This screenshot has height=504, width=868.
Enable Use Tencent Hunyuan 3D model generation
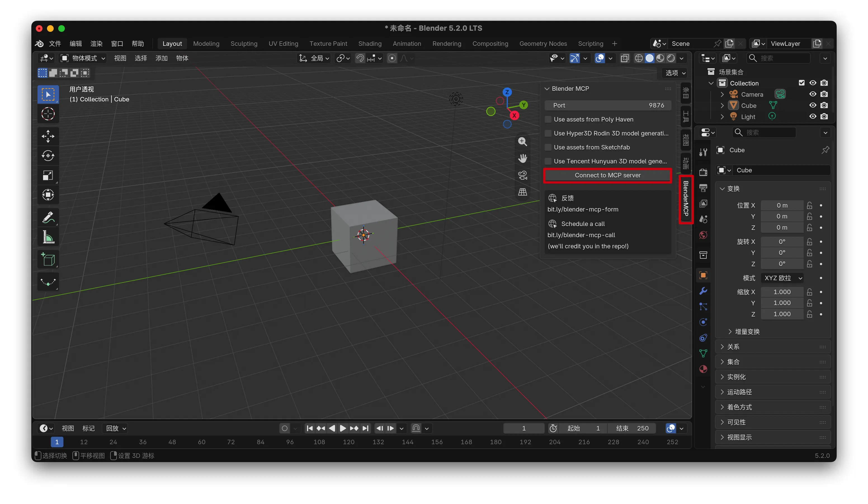tap(548, 161)
